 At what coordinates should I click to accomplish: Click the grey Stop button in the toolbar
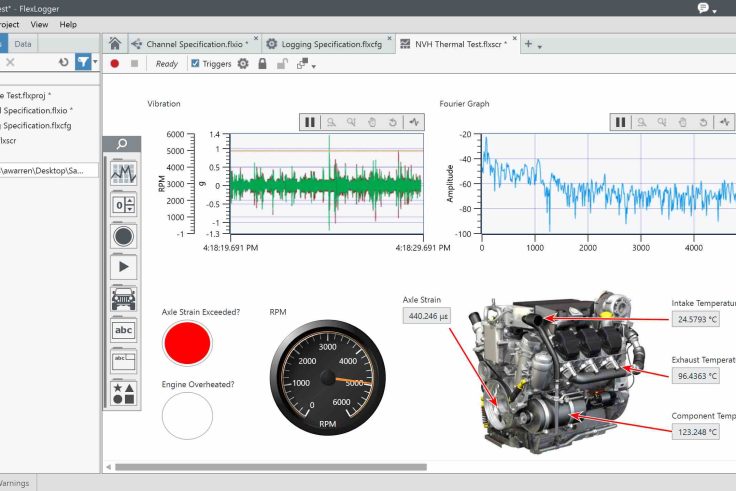pos(134,63)
